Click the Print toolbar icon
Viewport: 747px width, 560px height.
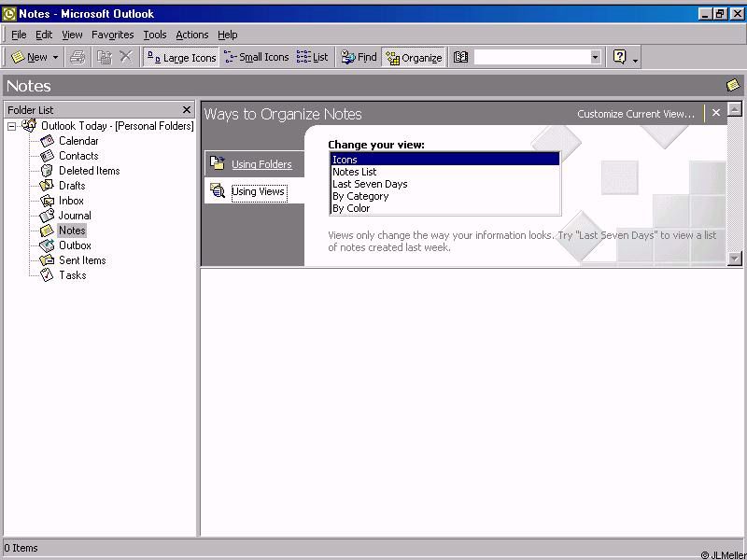click(x=78, y=57)
